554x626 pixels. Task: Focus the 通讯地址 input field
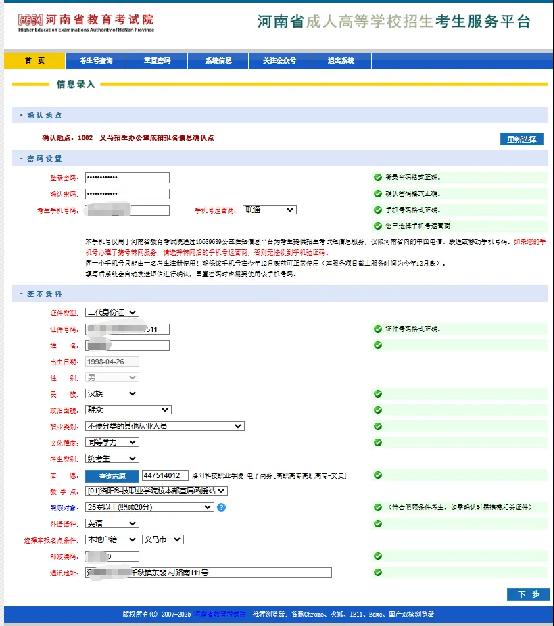tap(208, 572)
